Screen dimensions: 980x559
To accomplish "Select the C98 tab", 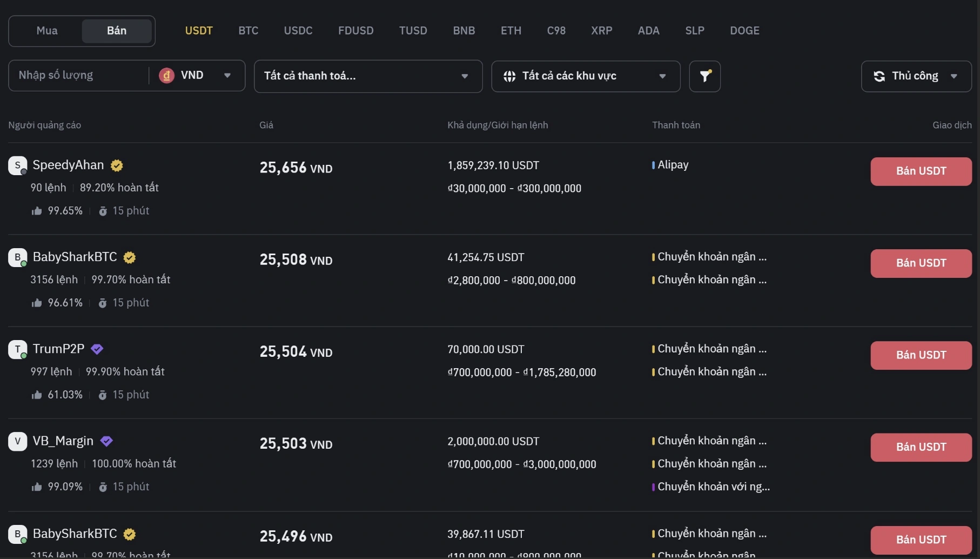I will pyautogui.click(x=556, y=31).
